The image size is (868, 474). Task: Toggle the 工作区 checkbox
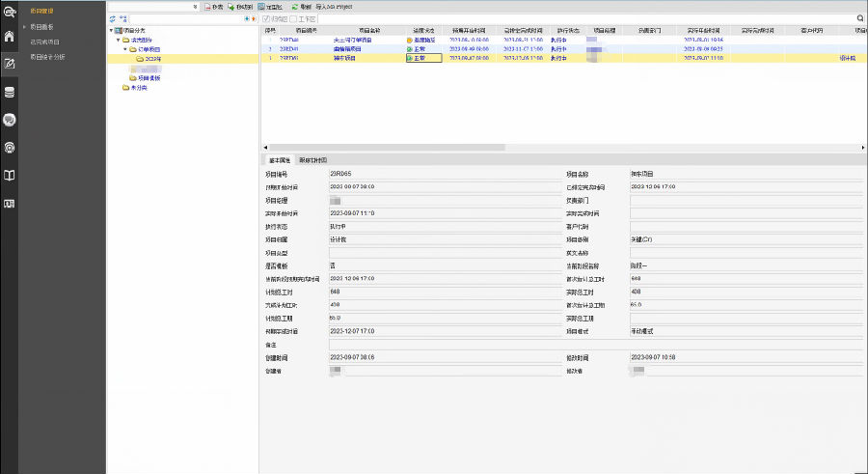point(294,18)
